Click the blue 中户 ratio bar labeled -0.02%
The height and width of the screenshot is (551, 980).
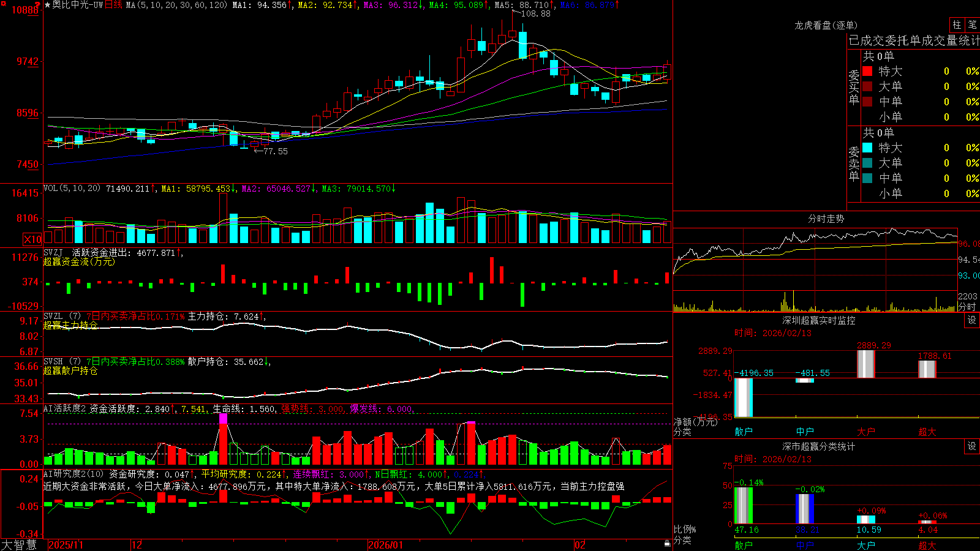[805, 509]
